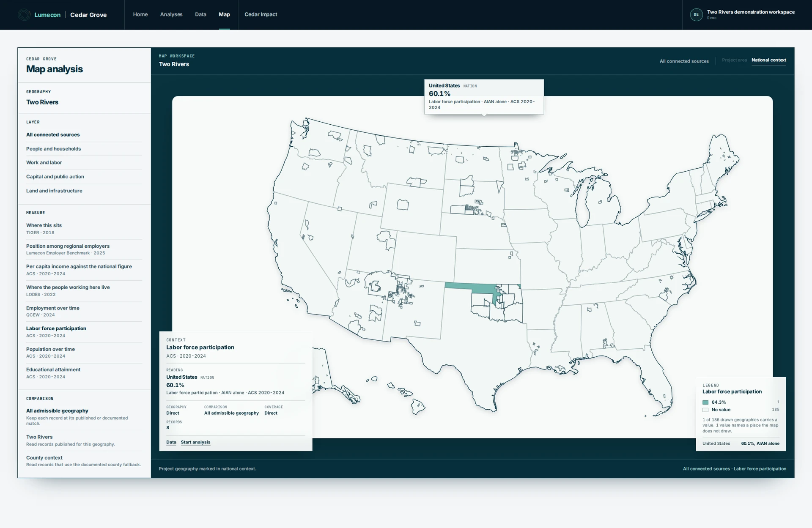Click the Cedar Grove product name in header
The image size is (812, 528).
[x=88, y=15]
